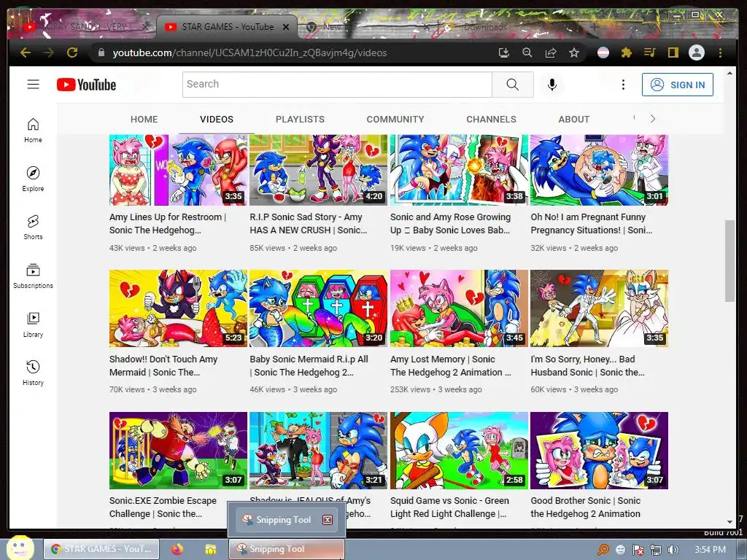Play the 3:45 Amy Lost Memory thumbnail

[459, 308]
